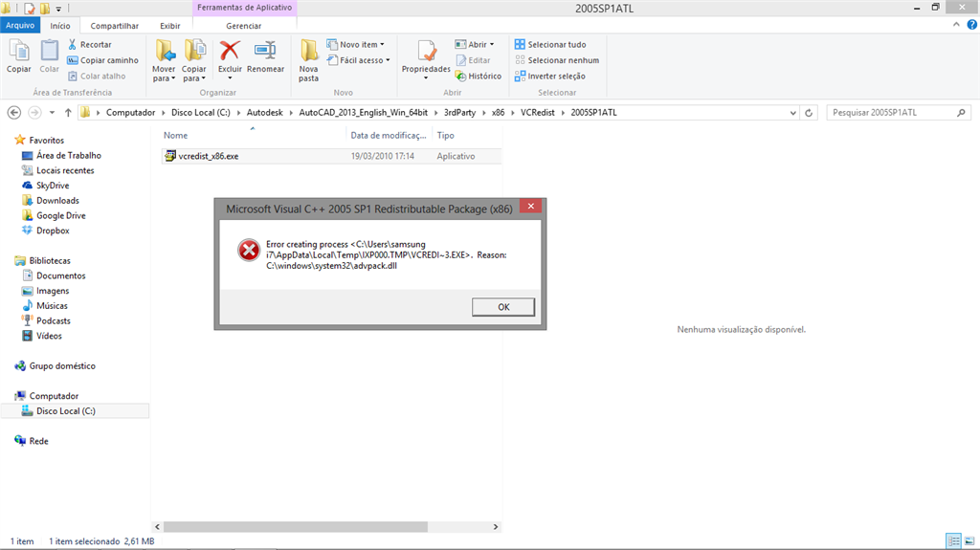
Task: Click the Editar ribbon item
Action: [473, 60]
